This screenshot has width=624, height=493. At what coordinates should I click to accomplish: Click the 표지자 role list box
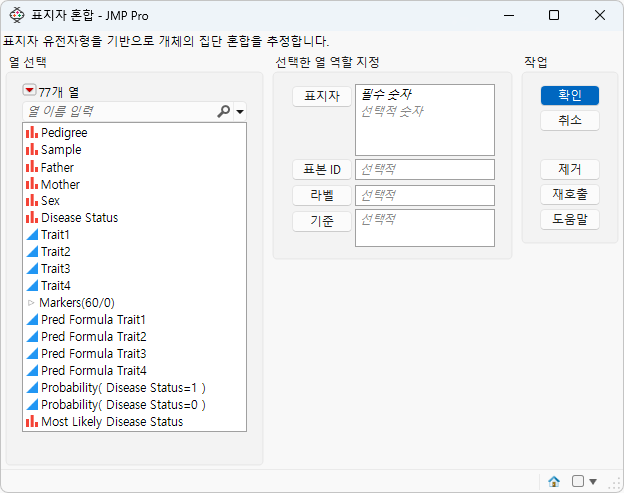425,120
